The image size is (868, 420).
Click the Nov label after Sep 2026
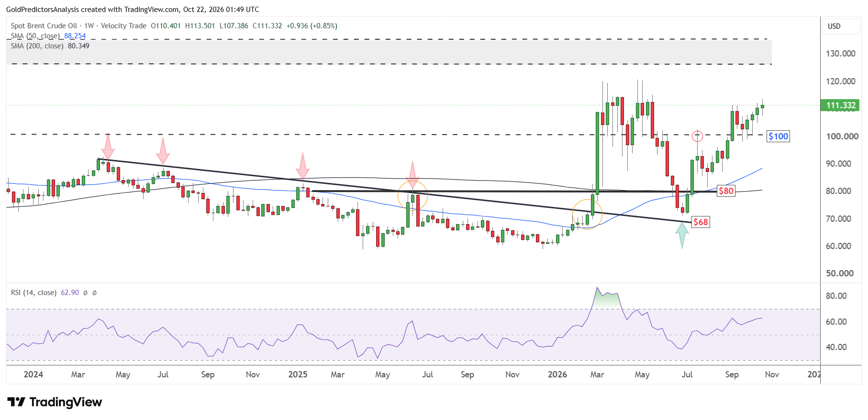[x=772, y=375]
